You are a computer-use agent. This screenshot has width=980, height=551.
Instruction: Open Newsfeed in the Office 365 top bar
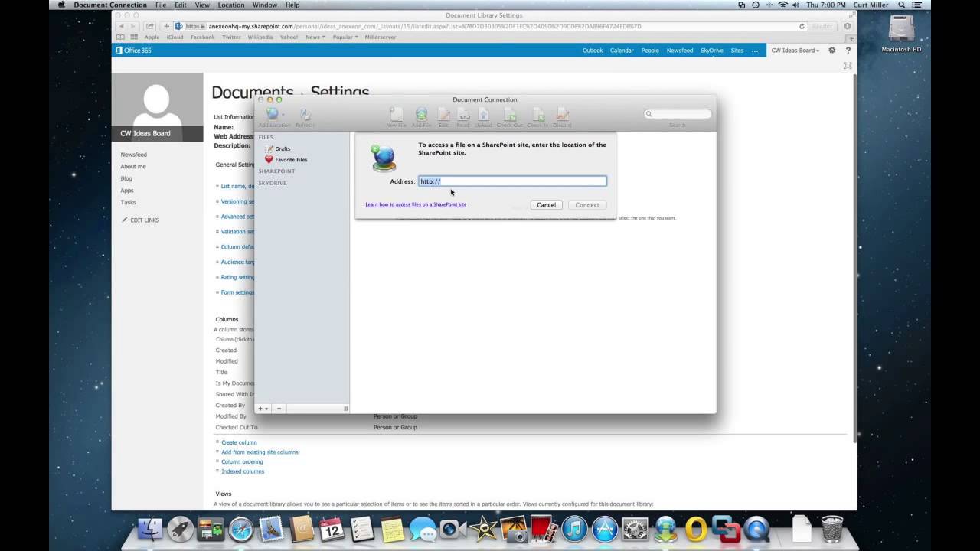click(x=680, y=51)
